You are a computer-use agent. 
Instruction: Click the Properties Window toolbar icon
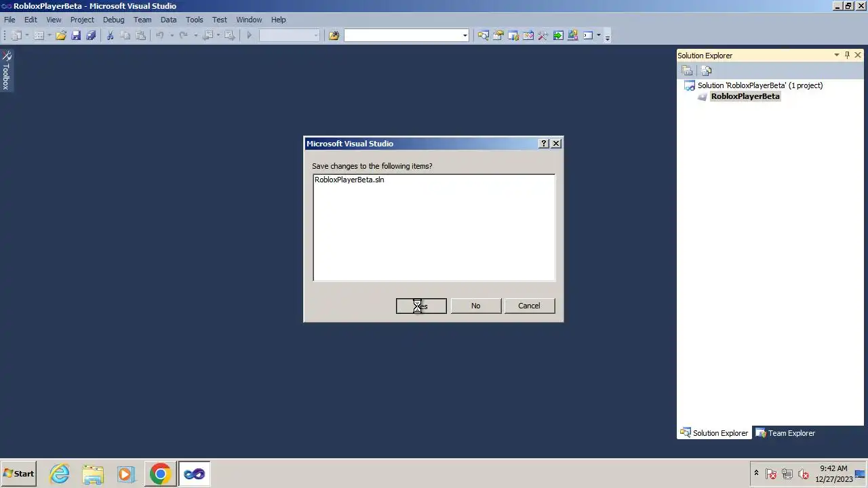[498, 35]
